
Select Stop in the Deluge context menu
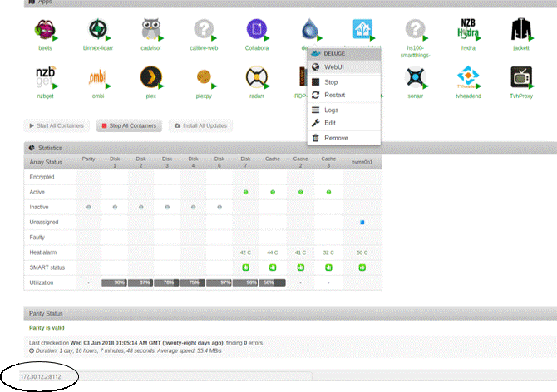(x=344, y=82)
